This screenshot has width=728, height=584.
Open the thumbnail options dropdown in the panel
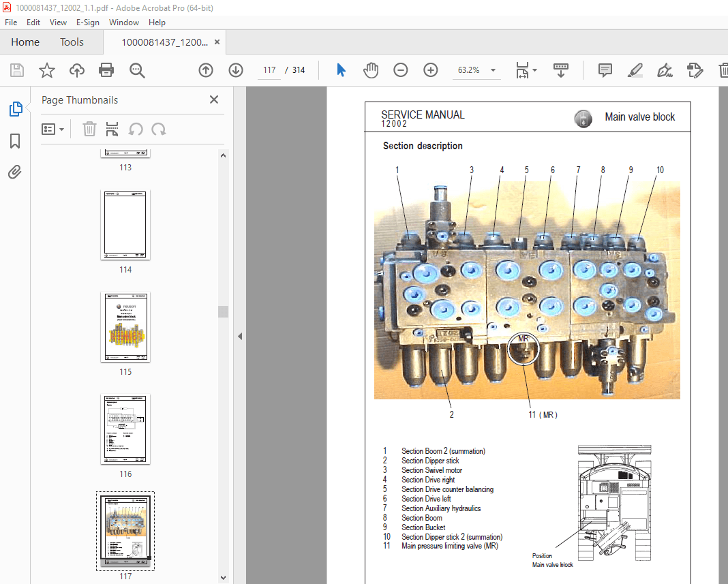52,129
